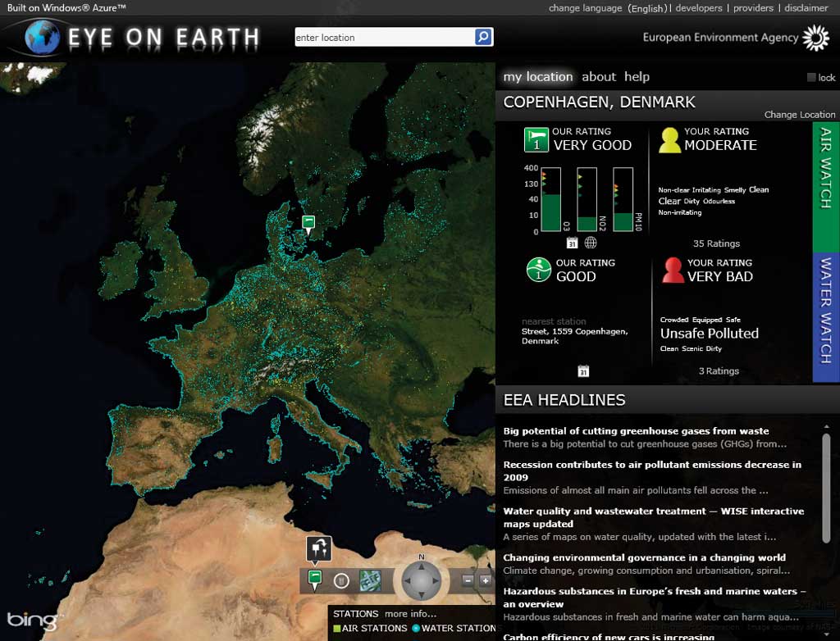Screen dimensions: 840x641
Task: Zoom out with the minus button
Action: (x=468, y=580)
